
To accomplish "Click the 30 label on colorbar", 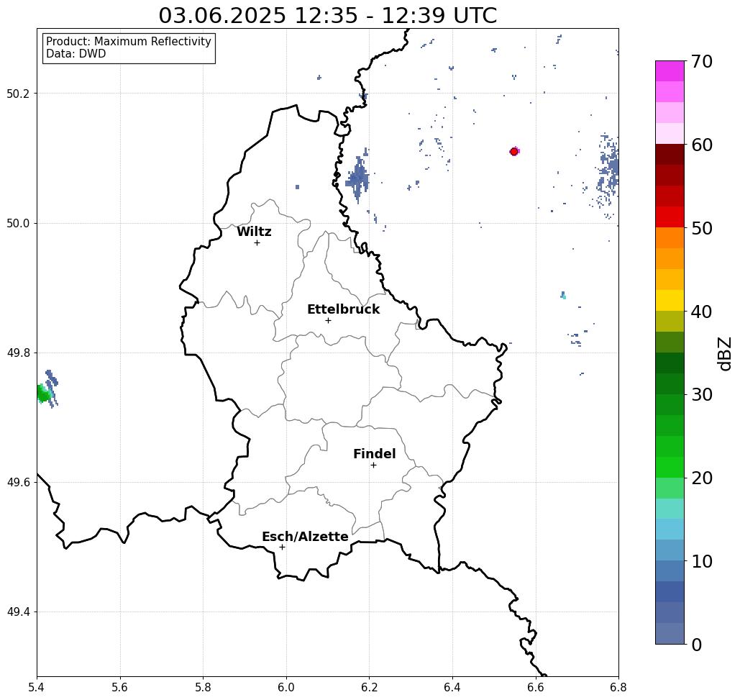I will (702, 395).
